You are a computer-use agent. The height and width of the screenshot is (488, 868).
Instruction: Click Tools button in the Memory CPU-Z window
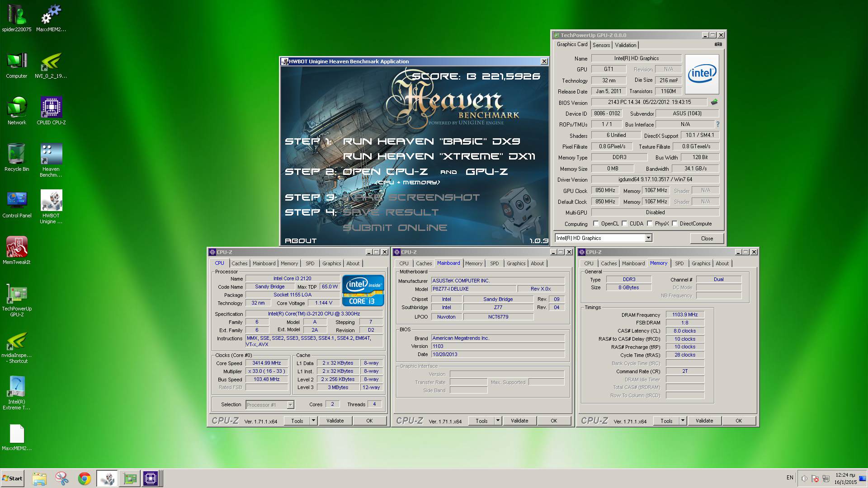(666, 421)
